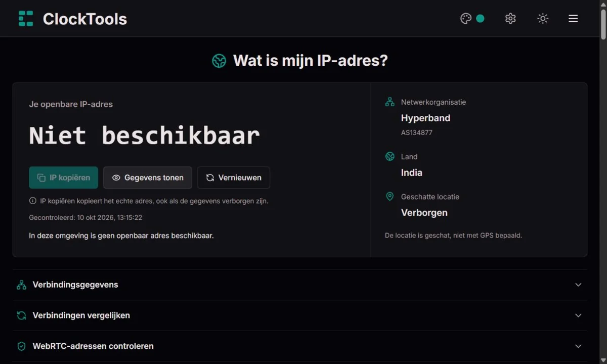Click the Geschatte locatie pin icon
This screenshot has width=607, height=364.
pos(390,197)
